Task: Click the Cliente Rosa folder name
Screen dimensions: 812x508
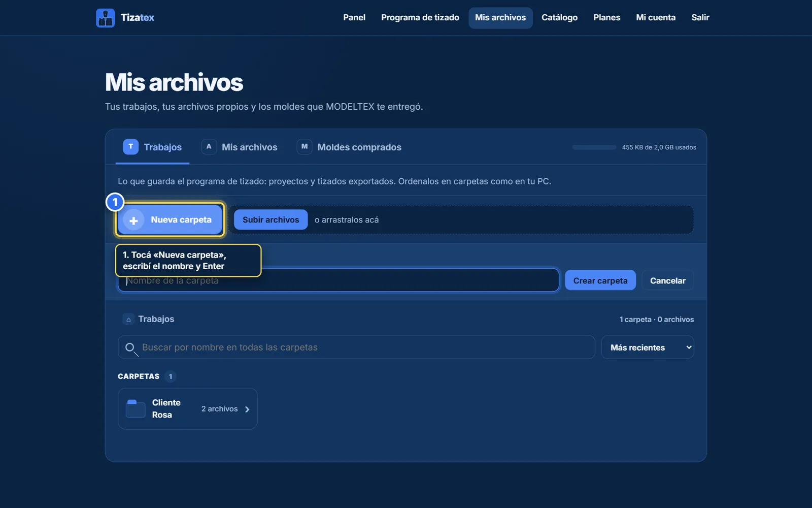Action: coord(166,409)
